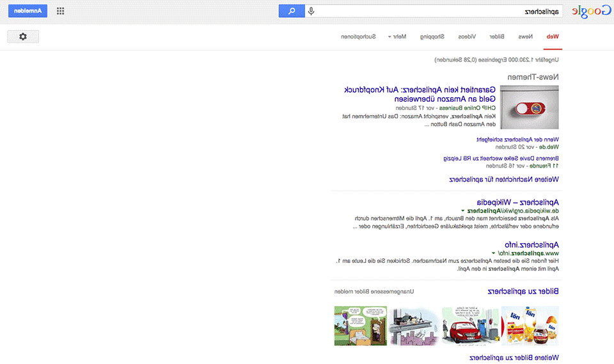The width and height of the screenshot is (614, 364).
Task: Click source text Web.de - vor 20 Stunden
Action: [527, 147]
